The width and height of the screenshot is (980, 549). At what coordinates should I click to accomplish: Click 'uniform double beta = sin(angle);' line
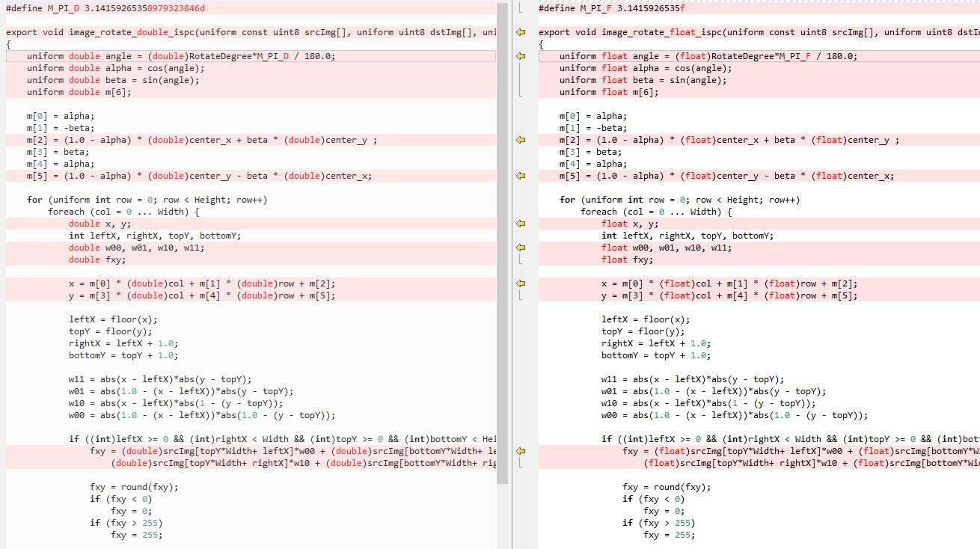tap(113, 80)
